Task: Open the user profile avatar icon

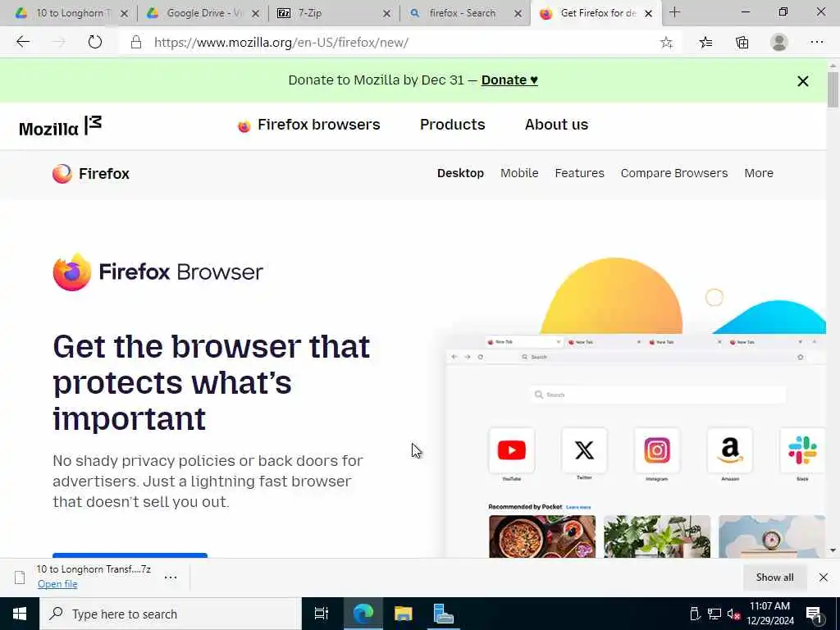Action: [x=779, y=43]
